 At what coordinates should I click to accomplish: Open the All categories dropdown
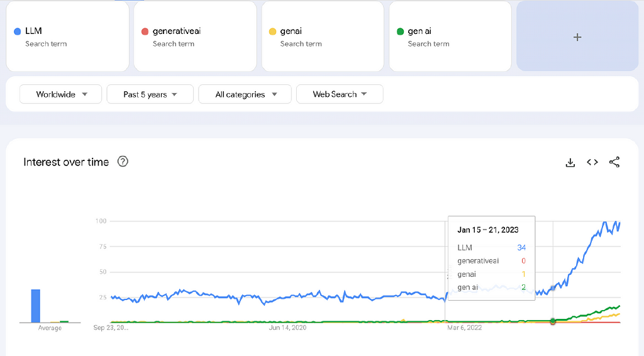pyautogui.click(x=245, y=94)
